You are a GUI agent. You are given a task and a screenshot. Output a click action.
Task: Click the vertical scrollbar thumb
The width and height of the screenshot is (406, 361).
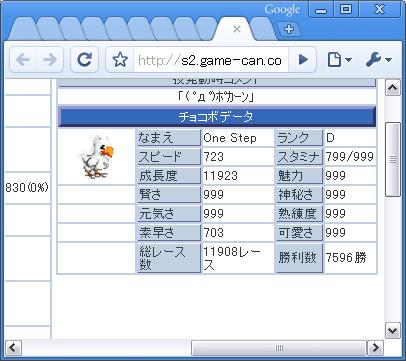pyautogui.click(x=393, y=160)
